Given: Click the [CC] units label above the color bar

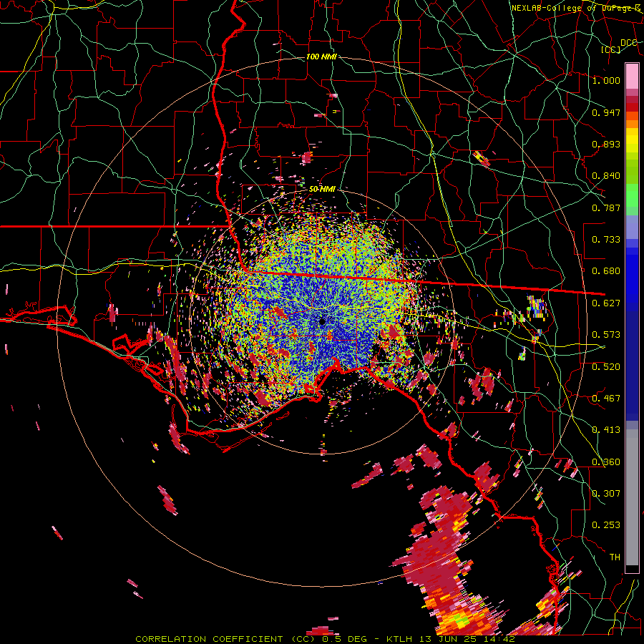Looking at the screenshot, I should click(610, 49).
